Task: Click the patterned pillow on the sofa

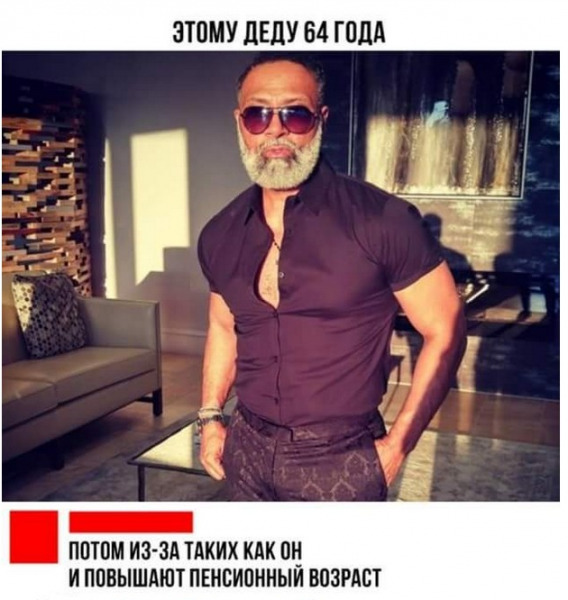Action: 49,315
